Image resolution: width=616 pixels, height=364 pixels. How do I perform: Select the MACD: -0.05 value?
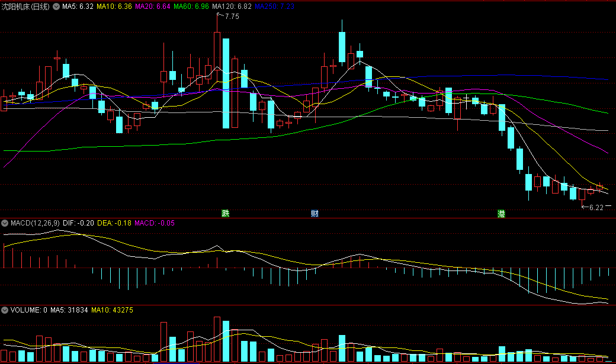click(155, 223)
